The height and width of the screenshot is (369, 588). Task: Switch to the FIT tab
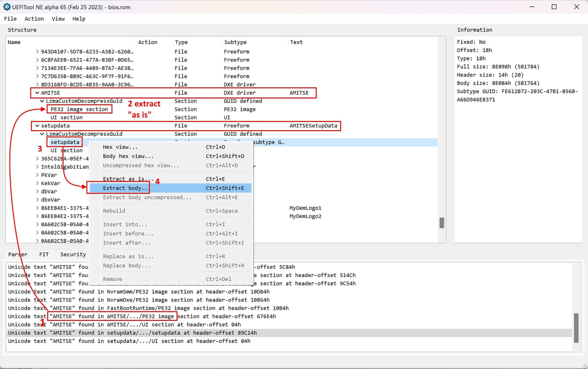click(x=44, y=254)
